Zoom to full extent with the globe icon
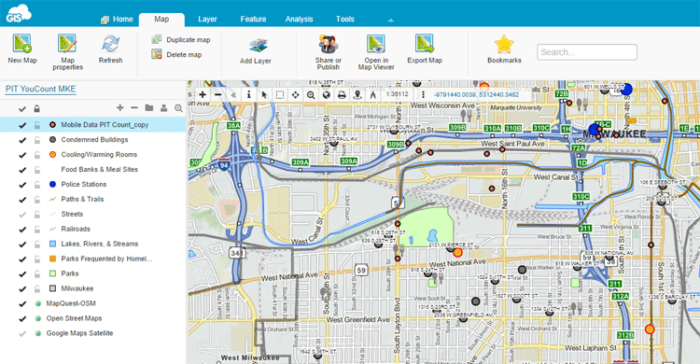The width and height of the screenshot is (700, 364). (x=326, y=95)
